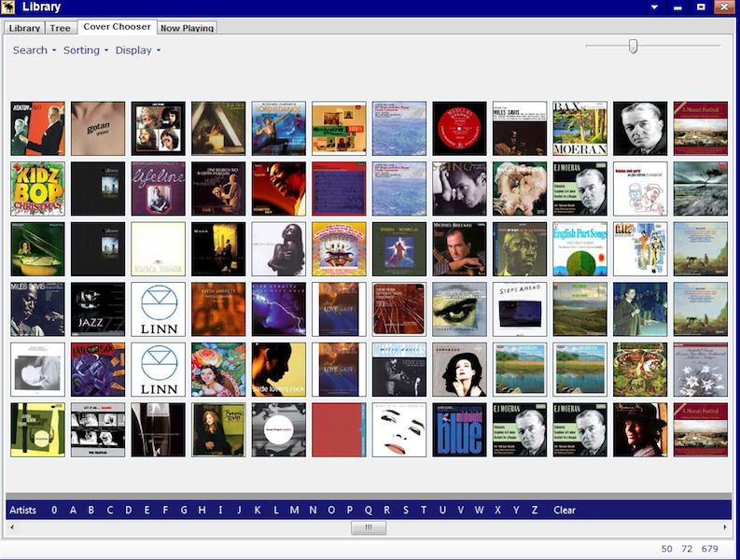Open the Tree tab
The width and height of the screenshot is (740, 560).
[60, 28]
